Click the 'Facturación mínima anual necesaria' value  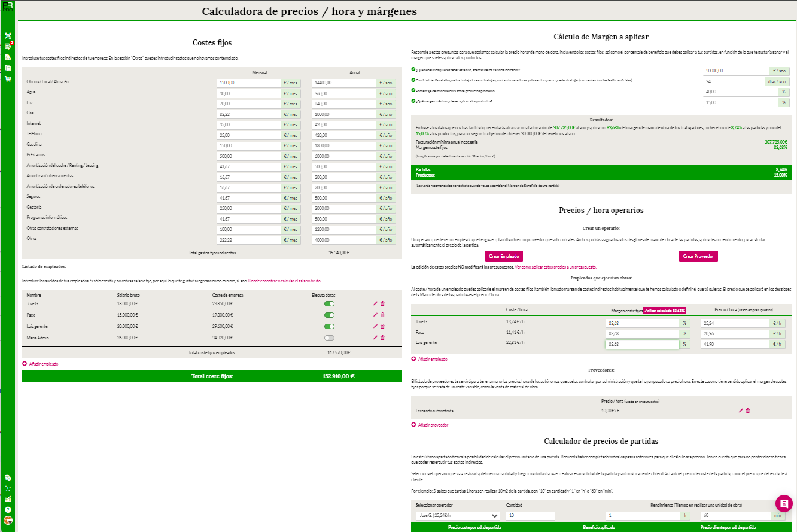(x=775, y=142)
